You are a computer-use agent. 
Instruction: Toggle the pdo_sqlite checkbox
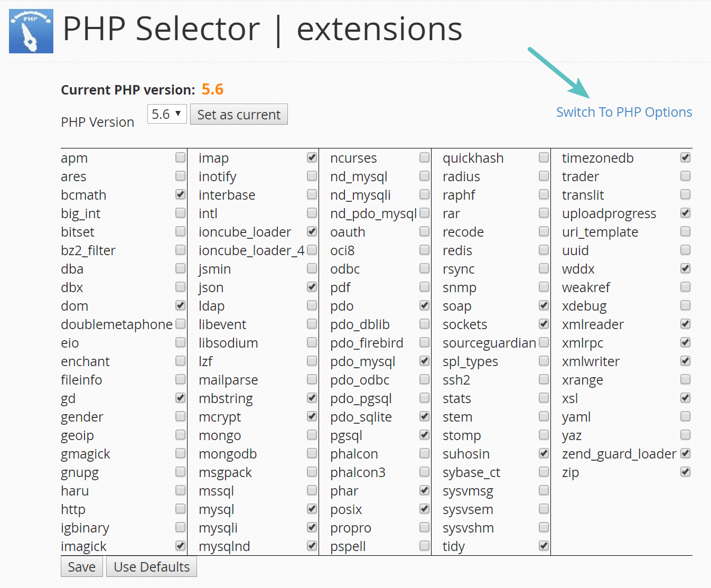pyautogui.click(x=425, y=416)
